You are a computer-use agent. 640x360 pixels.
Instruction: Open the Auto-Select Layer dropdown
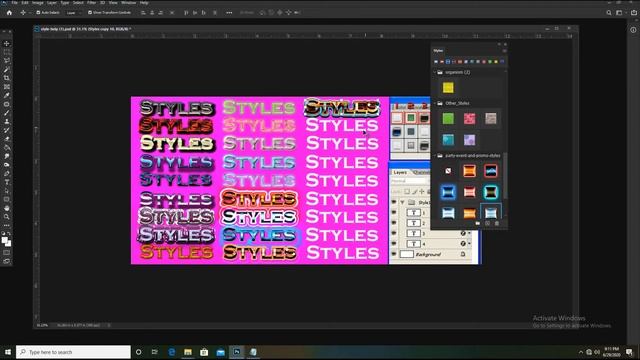click(73, 13)
